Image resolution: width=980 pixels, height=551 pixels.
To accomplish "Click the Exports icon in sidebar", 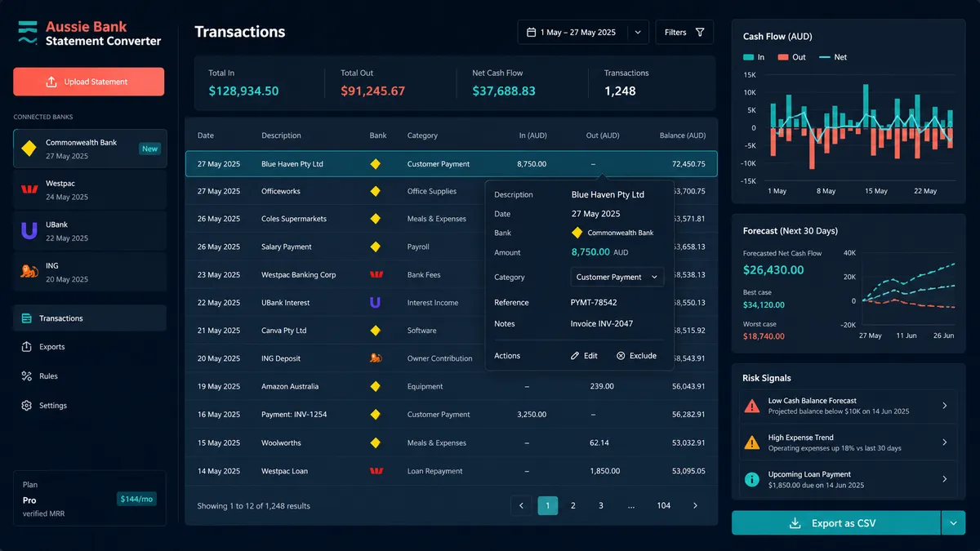I will click(x=26, y=347).
